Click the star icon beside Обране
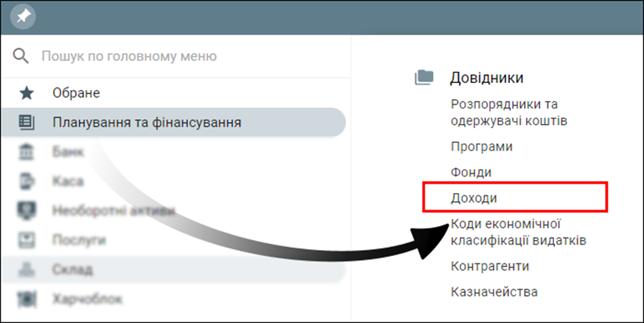This screenshot has width=644, height=323. click(27, 93)
